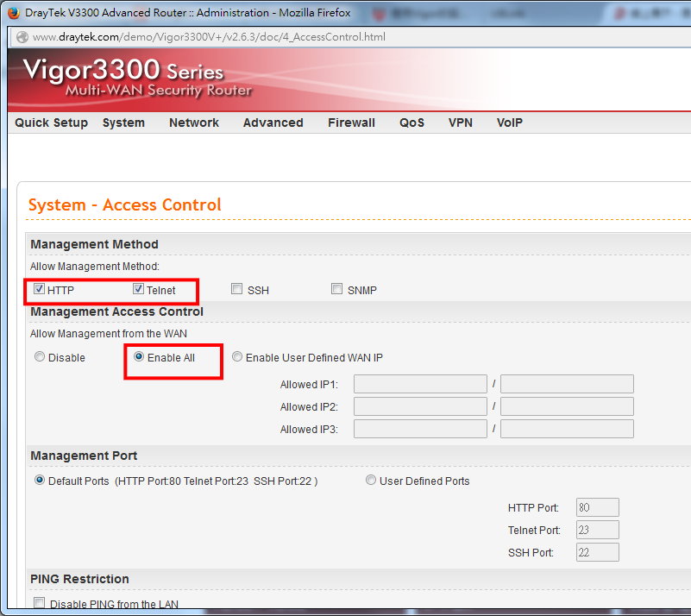Screen dimensions: 691x616
Task: Enable the SSH management checkbox
Action: 237,290
